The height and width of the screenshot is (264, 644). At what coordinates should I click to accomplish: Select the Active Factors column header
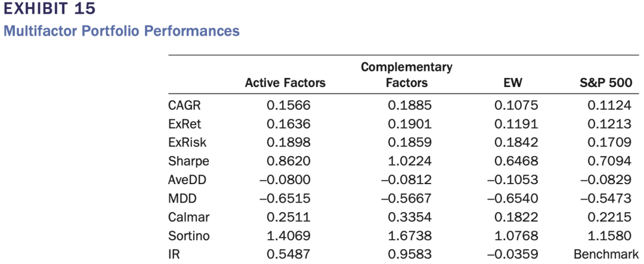(285, 83)
